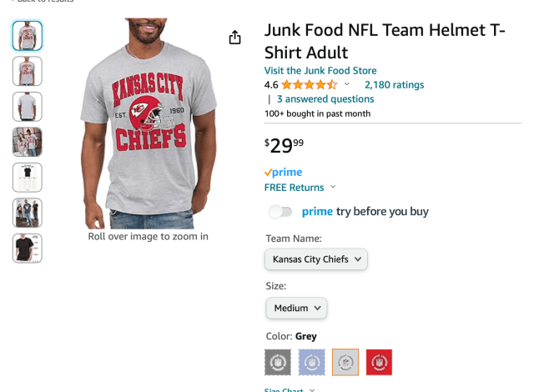Screen dimensions: 534x392
Task: Open the Team Name dropdown
Action: [316, 259]
